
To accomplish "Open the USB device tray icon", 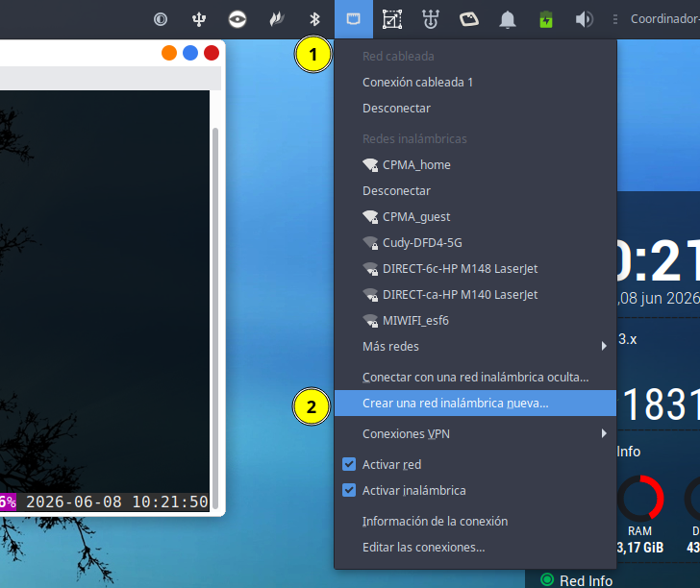I will pyautogui.click(x=199, y=19).
